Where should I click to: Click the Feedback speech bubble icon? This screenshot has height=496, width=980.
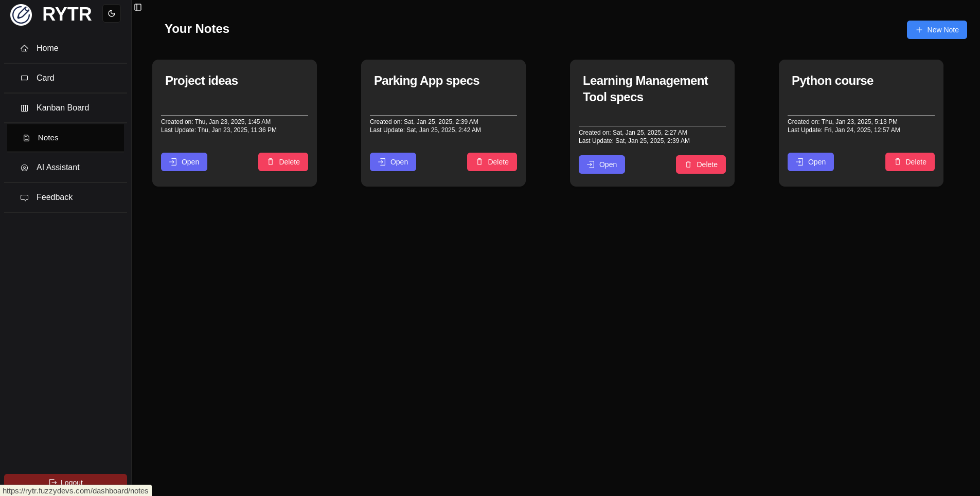click(24, 197)
